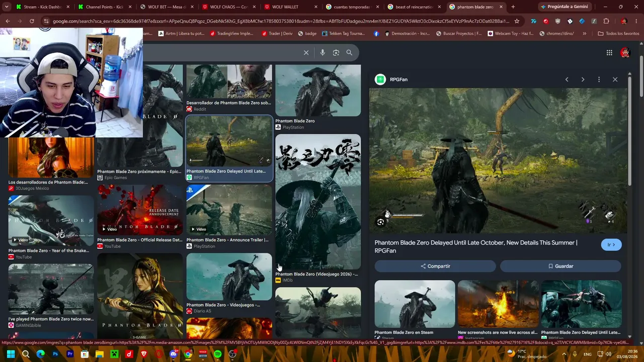Open the Todos los favoritos folder
The height and width of the screenshot is (362, 644).
pyautogui.click(x=618, y=34)
